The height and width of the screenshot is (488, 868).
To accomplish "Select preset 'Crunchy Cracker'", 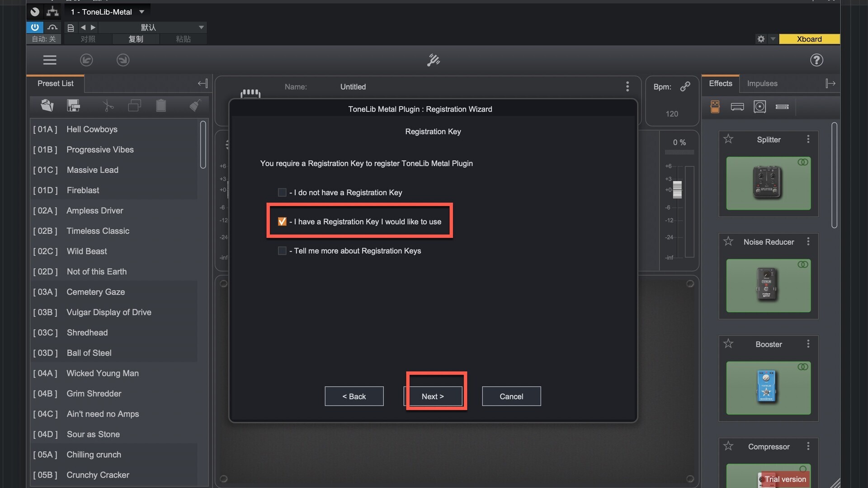I will [x=114, y=475].
